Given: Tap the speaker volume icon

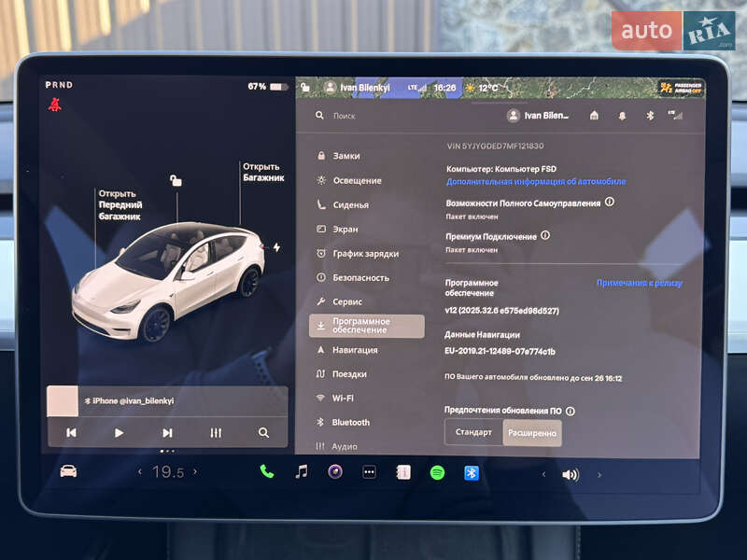Looking at the screenshot, I should 571,475.
